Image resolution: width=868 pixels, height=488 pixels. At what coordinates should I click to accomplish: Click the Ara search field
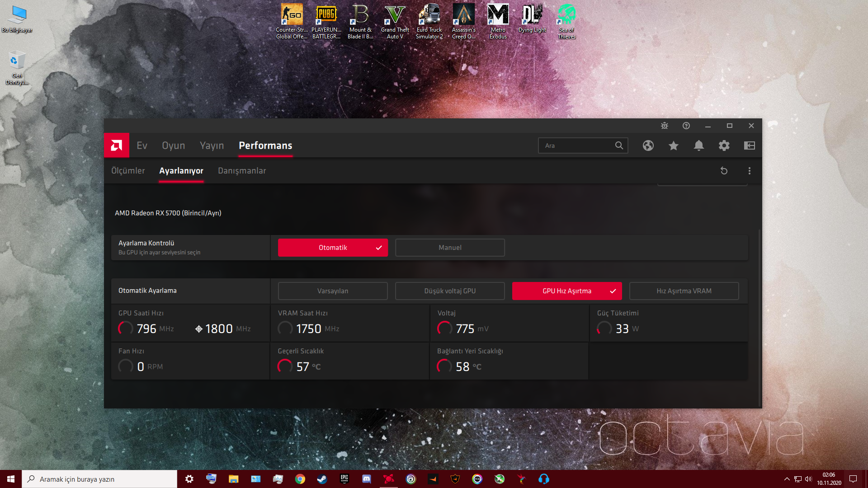click(x=576, y=145)
